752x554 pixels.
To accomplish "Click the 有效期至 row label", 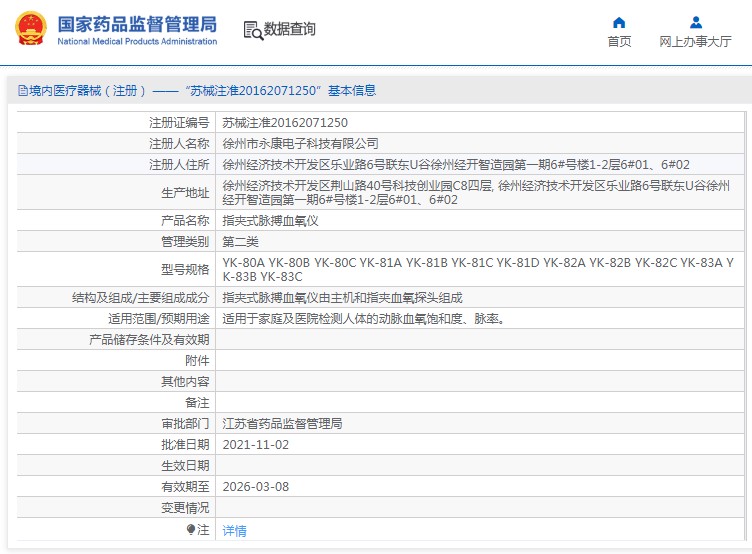I will point(185,487).
